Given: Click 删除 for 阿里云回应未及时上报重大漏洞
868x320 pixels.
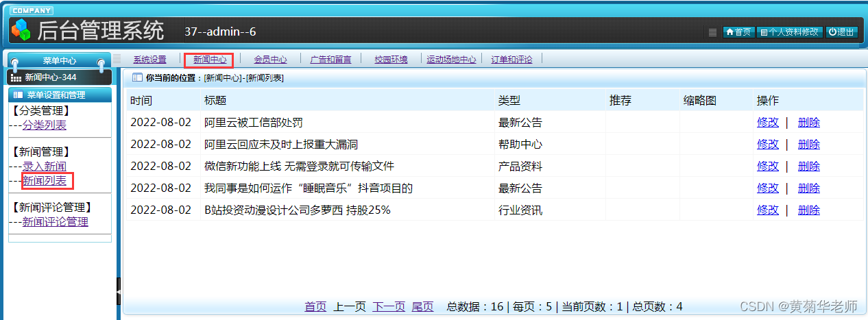Looking at the screenshot, I should pos(809,145).
